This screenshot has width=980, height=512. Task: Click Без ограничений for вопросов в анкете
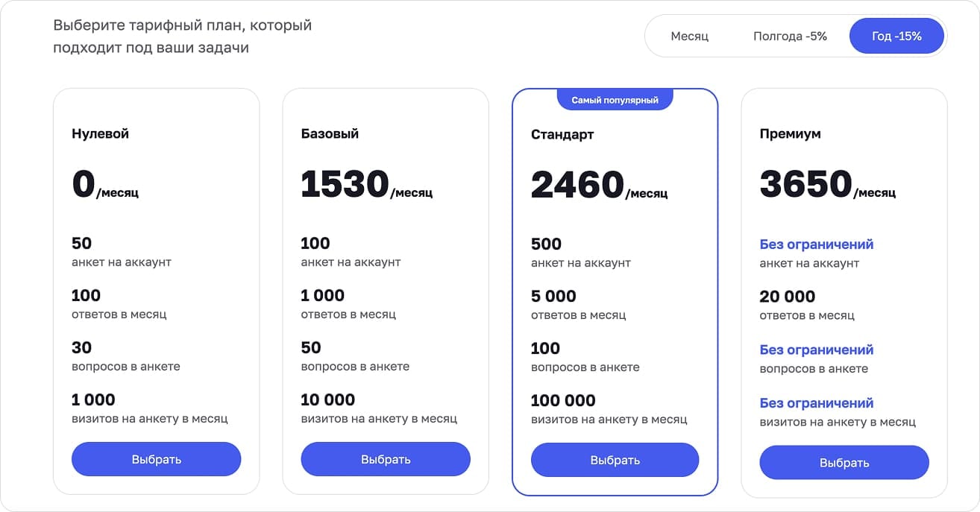pyautogui.click(x=817, y=350)
